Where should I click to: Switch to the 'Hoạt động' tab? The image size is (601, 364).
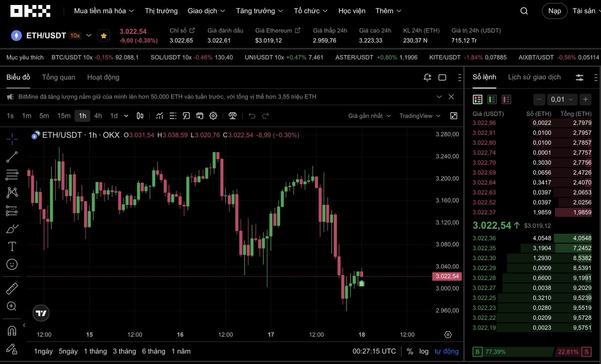[x=103, y=77]
